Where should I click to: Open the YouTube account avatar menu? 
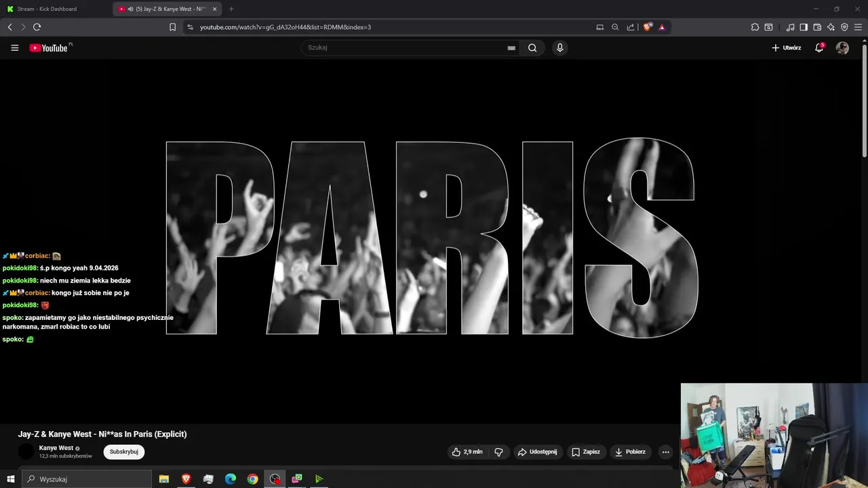pos(842,48)
